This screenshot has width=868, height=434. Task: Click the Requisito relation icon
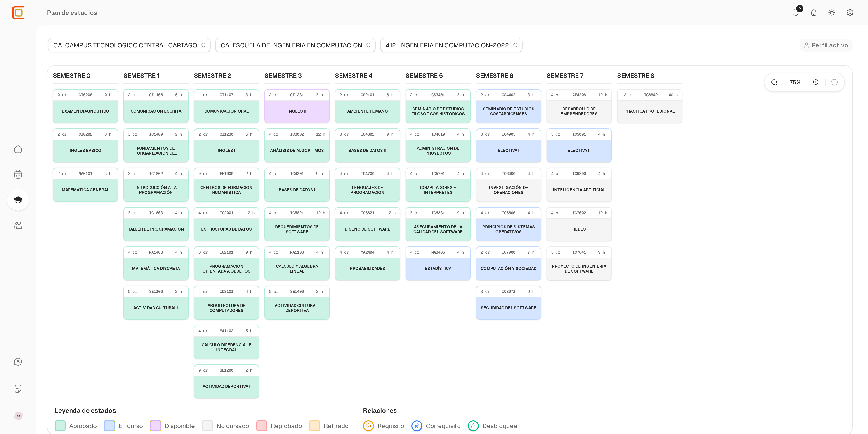(368, 426)
